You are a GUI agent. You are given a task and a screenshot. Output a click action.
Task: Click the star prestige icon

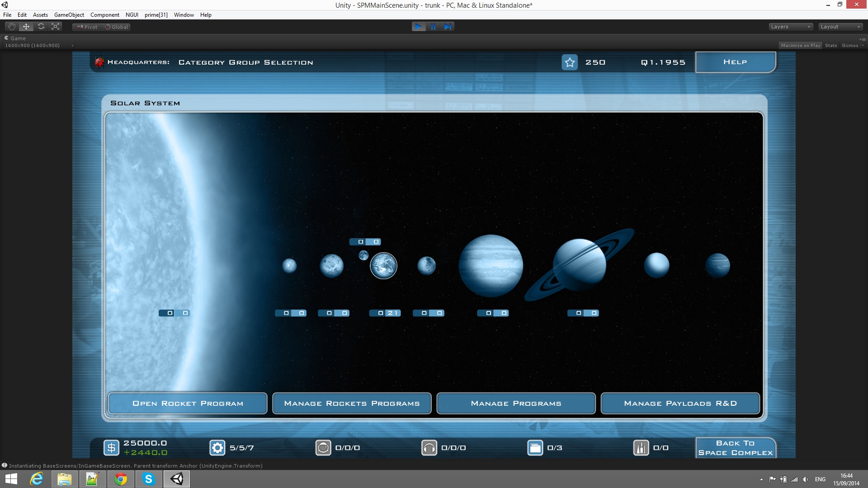pos(570,62)
